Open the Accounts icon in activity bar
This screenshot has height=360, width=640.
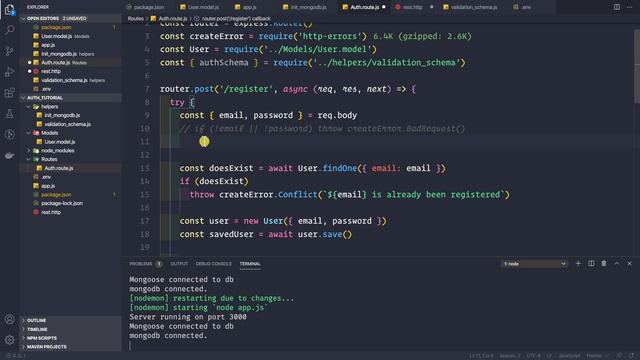pyautogui.click(x=9, y=319)
